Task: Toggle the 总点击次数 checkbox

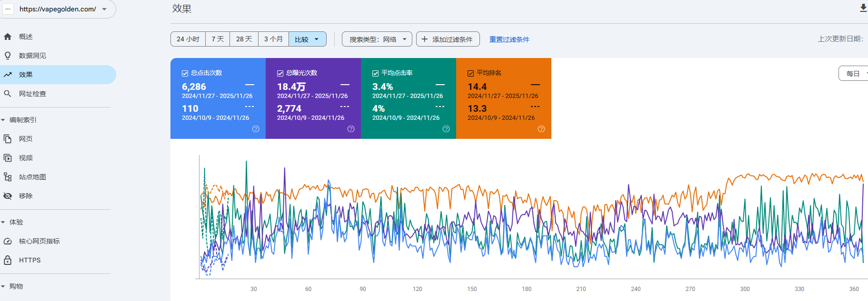Action: click(x=185, y=73)
